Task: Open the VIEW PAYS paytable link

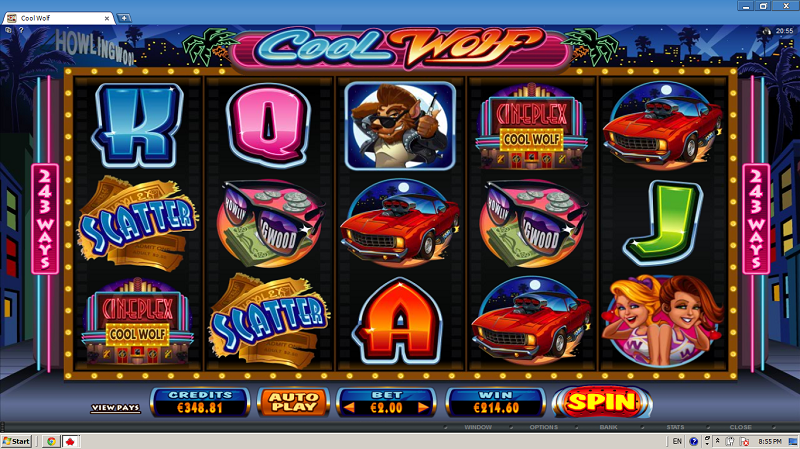Action: point(115,408)
